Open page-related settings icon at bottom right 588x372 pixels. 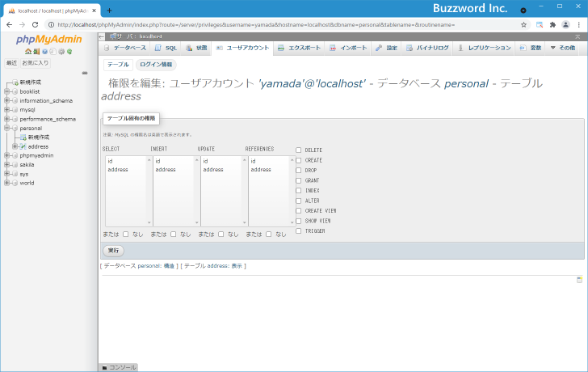(x=579, y=280)
